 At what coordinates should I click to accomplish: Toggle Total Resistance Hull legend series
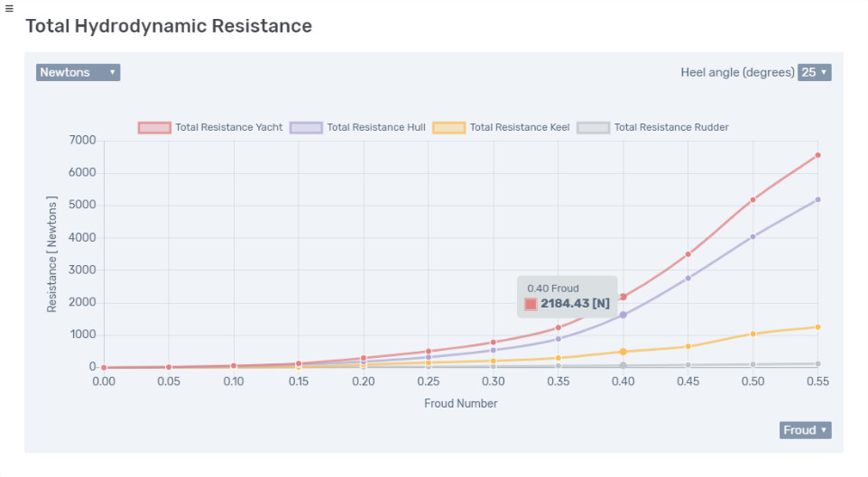pos(375,127)
